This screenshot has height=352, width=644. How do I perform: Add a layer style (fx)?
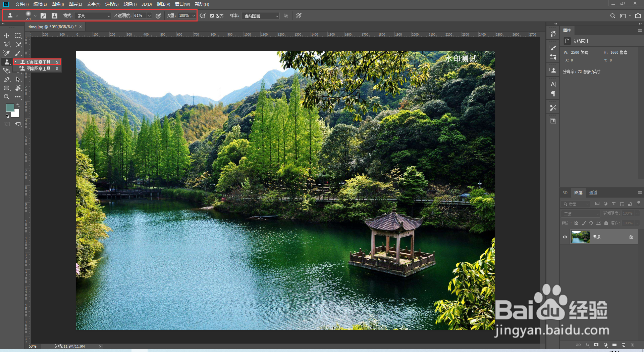point(587,345)
